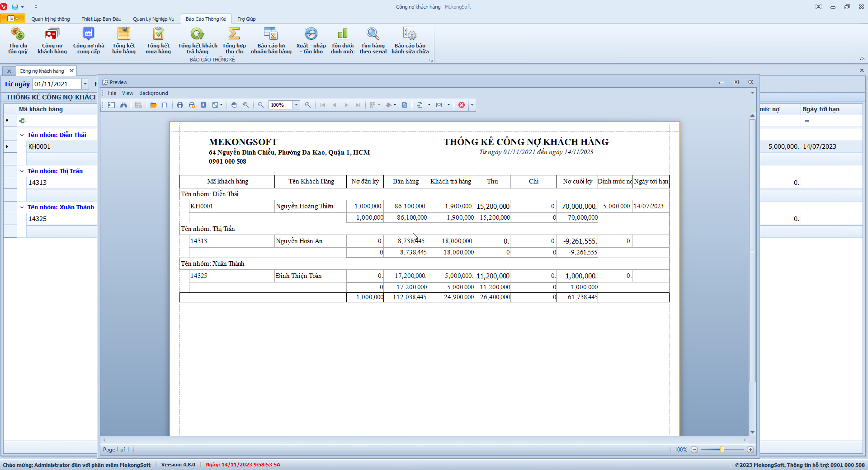
Task: Open Tìm hàng theo serial tool
Action: pyautogui.click(x=373, y=41)
